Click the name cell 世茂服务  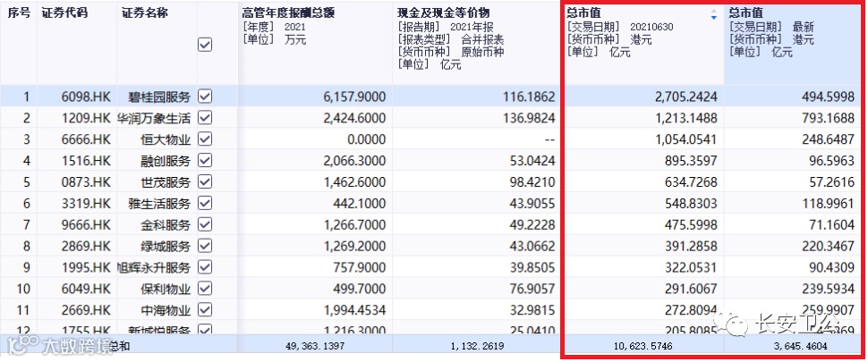pyautogui.click(x=166, y=182)
